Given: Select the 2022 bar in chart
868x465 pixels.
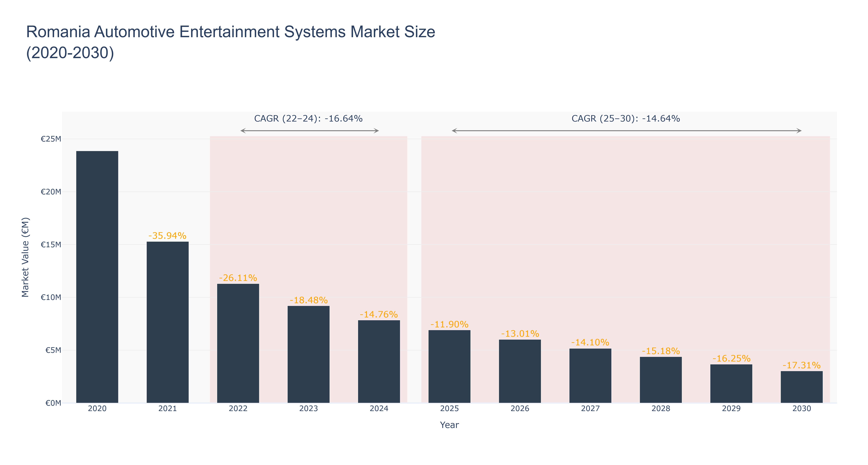Looking at the screenshot, I should (x=238, y=343).
